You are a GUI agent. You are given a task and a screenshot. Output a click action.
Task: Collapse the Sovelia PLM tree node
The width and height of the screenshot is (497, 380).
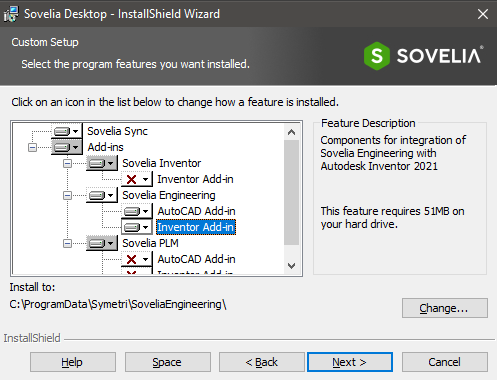click(67, 244)
